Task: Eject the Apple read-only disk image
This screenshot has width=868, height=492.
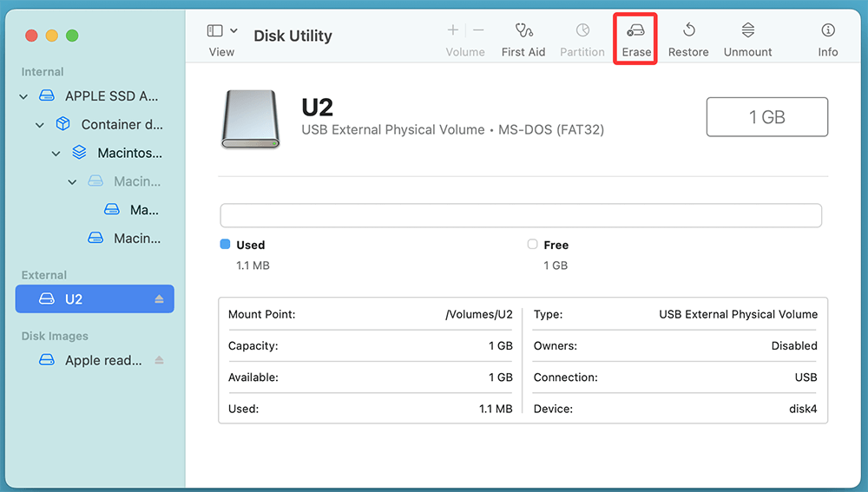Action: 159,360
